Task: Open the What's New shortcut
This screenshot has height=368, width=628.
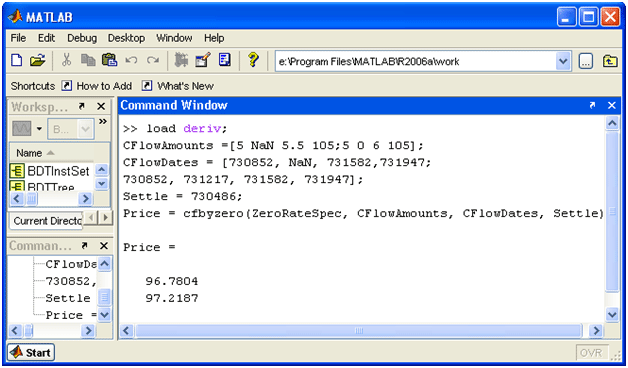Action: 177,86
